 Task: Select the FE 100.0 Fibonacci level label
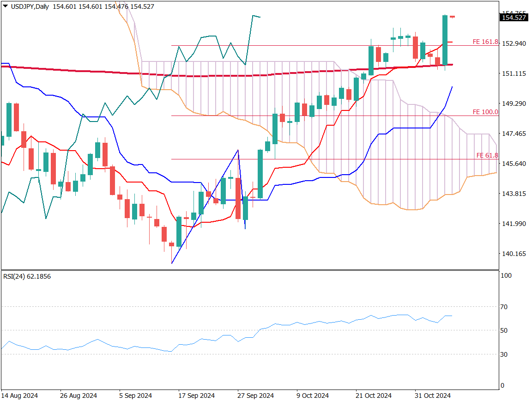tap(485, 112)
